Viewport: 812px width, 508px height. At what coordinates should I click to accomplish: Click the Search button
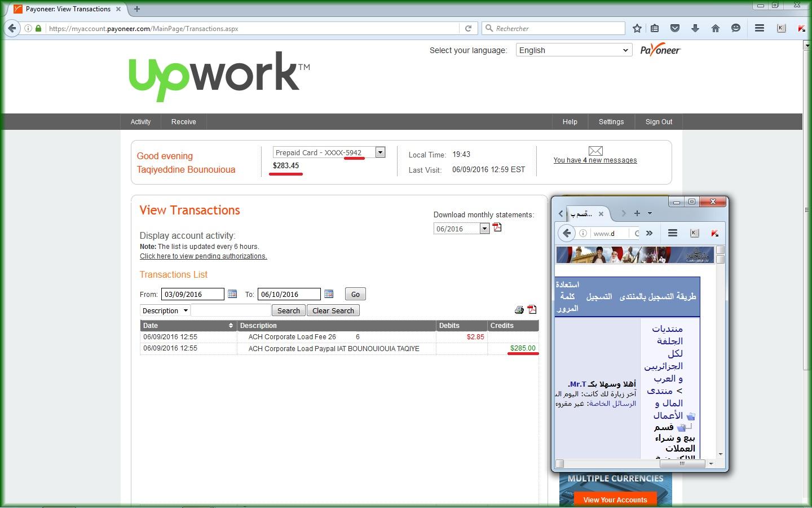[289, 310]
